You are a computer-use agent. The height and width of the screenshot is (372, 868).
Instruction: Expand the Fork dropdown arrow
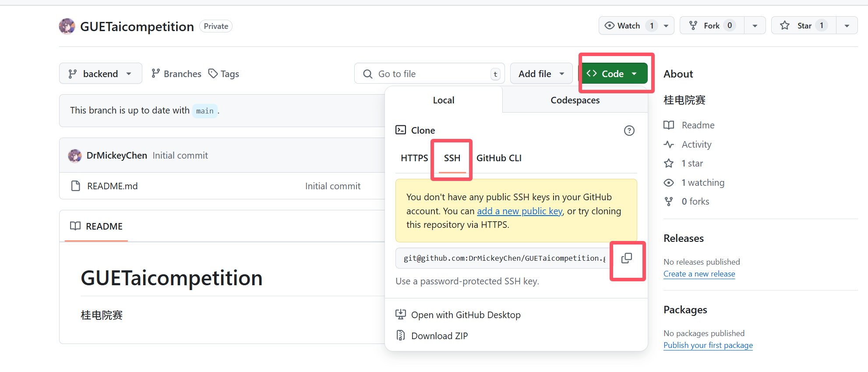tap(755, 26)
